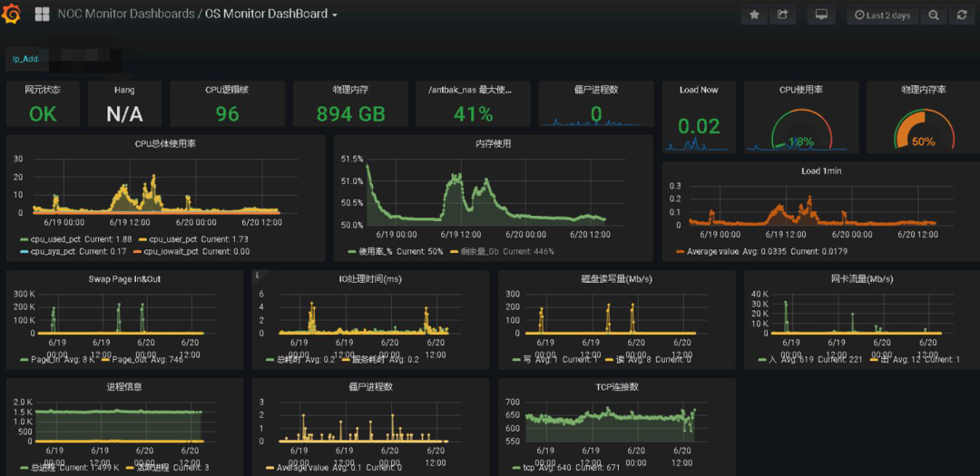The width and height of the screenshot is (980, 476).
Task: Open Load 1min panel title menu
Action: coord(821,170)
